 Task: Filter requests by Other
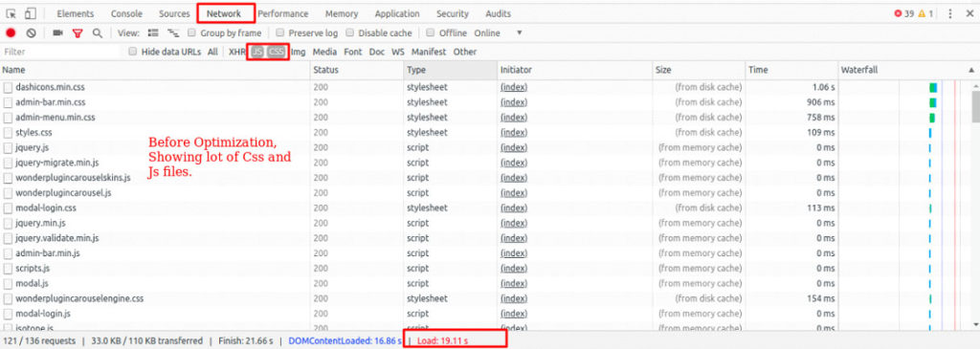coord(465,52)
